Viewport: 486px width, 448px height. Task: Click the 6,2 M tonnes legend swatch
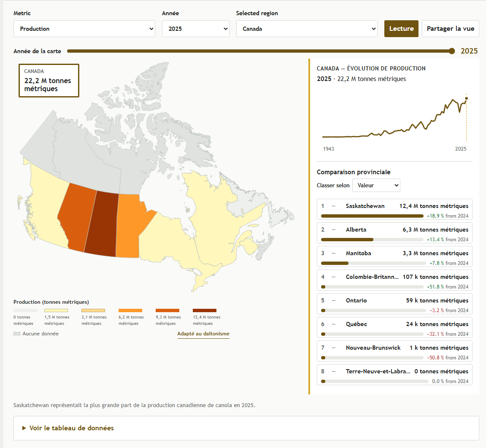[x=130, y=310]
